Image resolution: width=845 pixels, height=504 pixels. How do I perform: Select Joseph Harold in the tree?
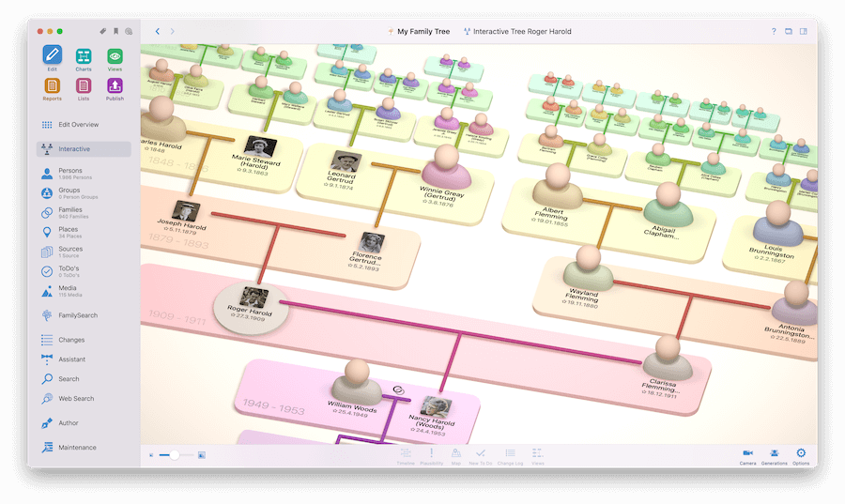pos(183,218)
